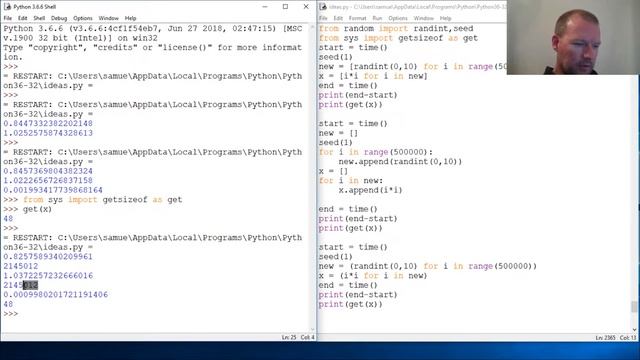The height and width of the screenshot is (360, 640).
Task: Click the shell line 'get(x)'
Action: (x=37, y=209)
